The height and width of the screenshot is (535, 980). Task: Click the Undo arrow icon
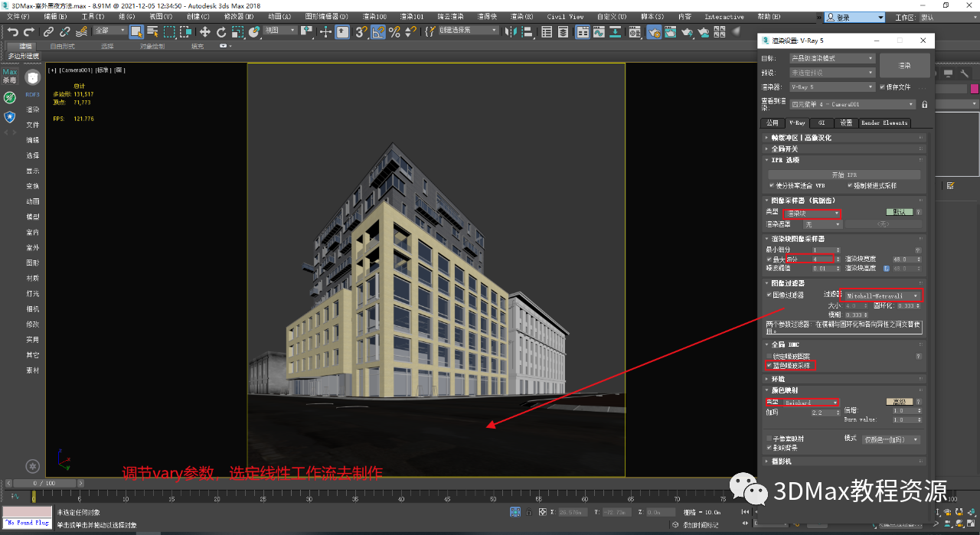(15, 32)
